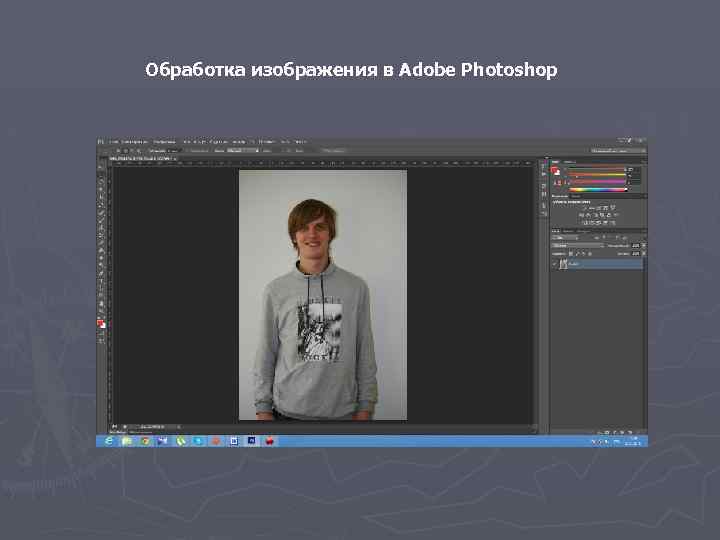Select the open document tab
720x540 pixels.
click(x=141, y=159)
